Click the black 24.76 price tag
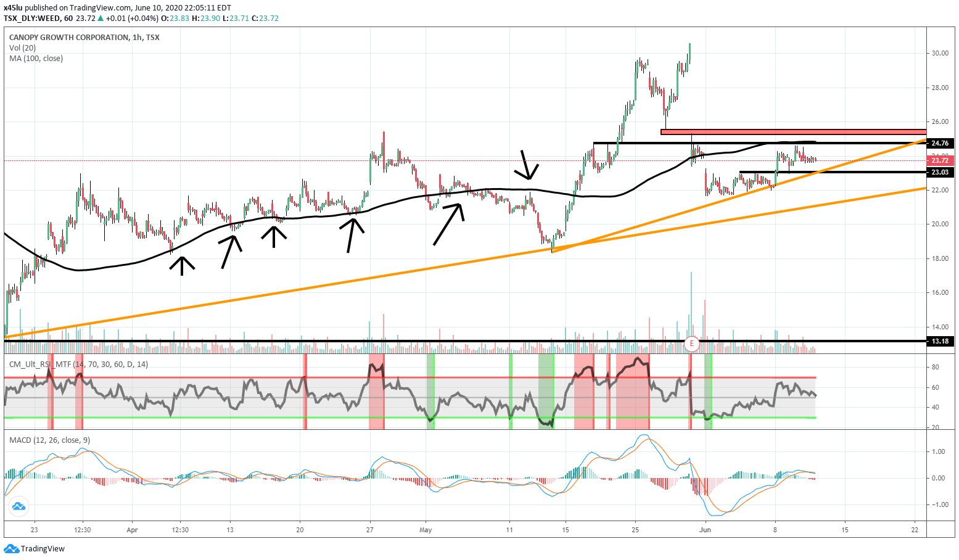959x560 pixels. click(940, 143)
